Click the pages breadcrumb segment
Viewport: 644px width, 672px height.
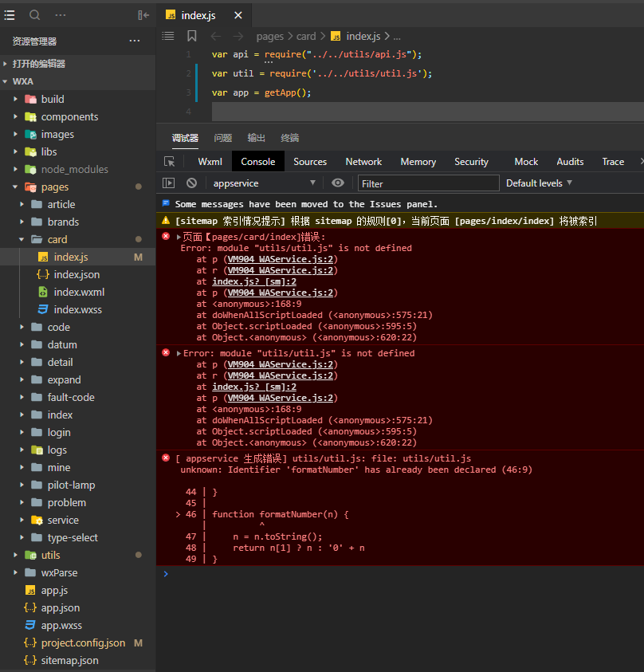click(270, 37)
